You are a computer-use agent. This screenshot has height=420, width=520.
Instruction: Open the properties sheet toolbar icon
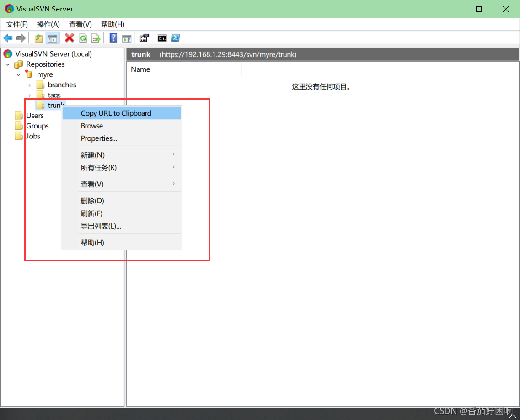pos(144,38)
